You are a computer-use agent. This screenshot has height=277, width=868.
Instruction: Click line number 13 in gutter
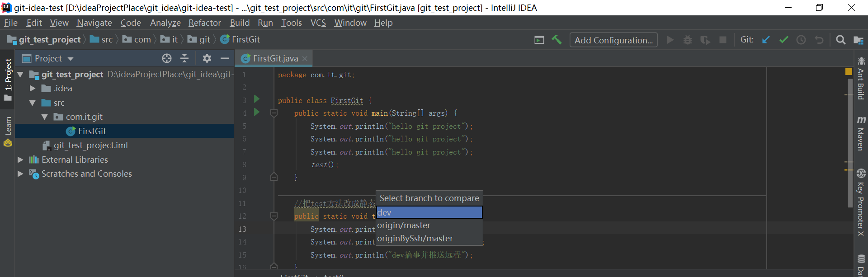coord(242,229)
